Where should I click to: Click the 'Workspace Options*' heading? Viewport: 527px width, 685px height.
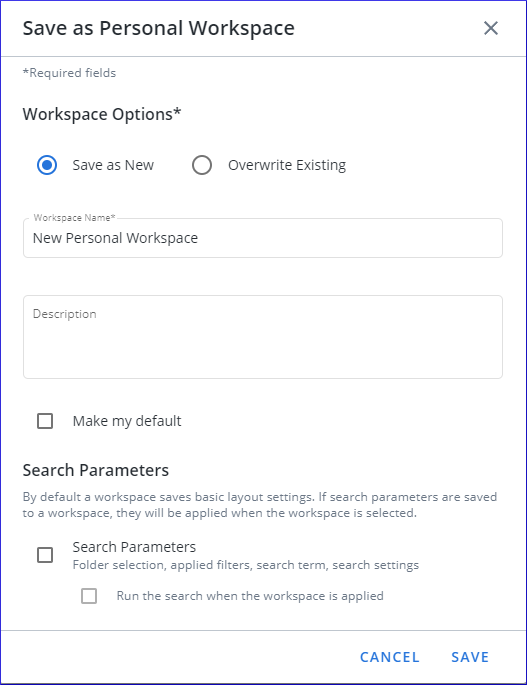tap(102, 114)
